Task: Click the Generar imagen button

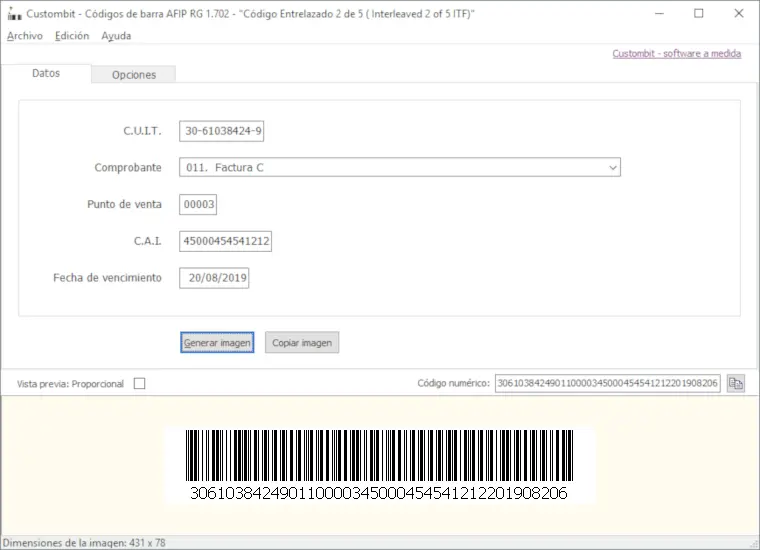Action: [x=217, y=343]
